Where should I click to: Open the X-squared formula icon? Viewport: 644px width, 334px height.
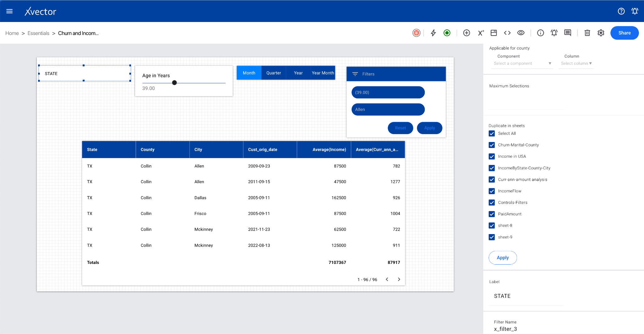[x=481, y=33]
